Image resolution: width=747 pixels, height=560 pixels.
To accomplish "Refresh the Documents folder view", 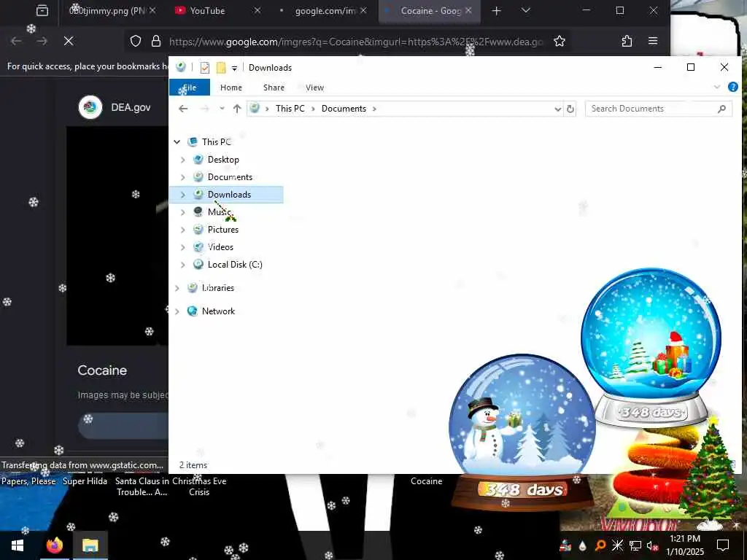I will pyautogui.click(x=570, y=109).
